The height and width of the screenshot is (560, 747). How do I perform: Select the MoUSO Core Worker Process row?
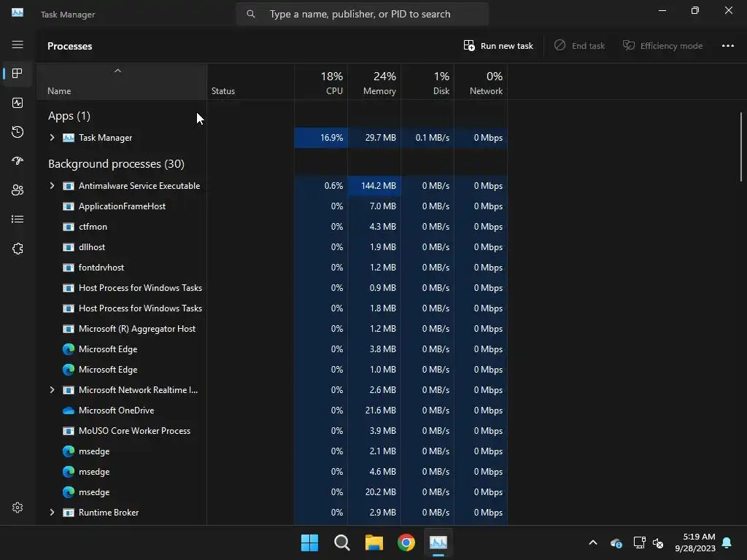tap(273, 430)
